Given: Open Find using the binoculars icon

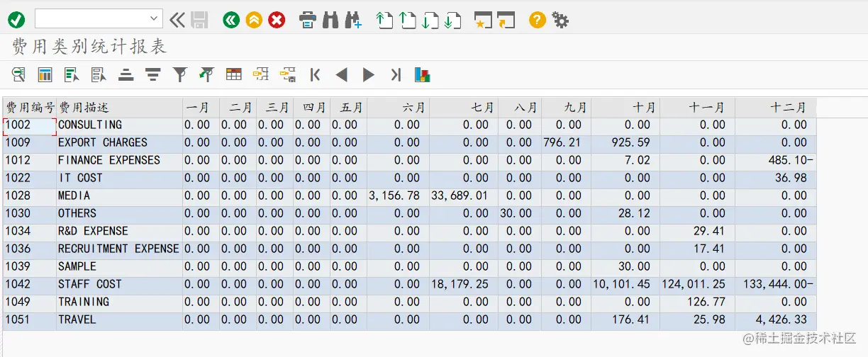Looking at the screenshot, I should pos(330,20).
